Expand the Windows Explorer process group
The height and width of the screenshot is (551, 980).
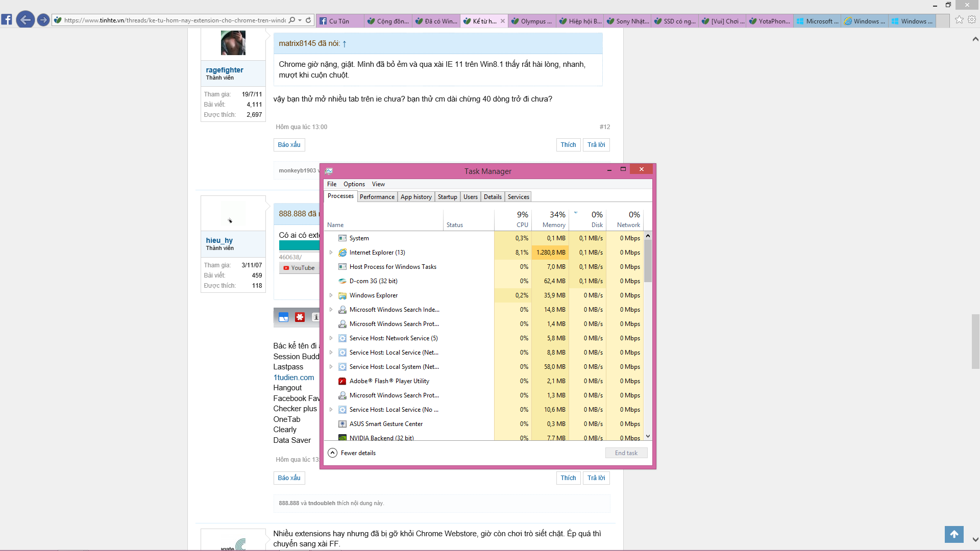click(x=331, y=295)
